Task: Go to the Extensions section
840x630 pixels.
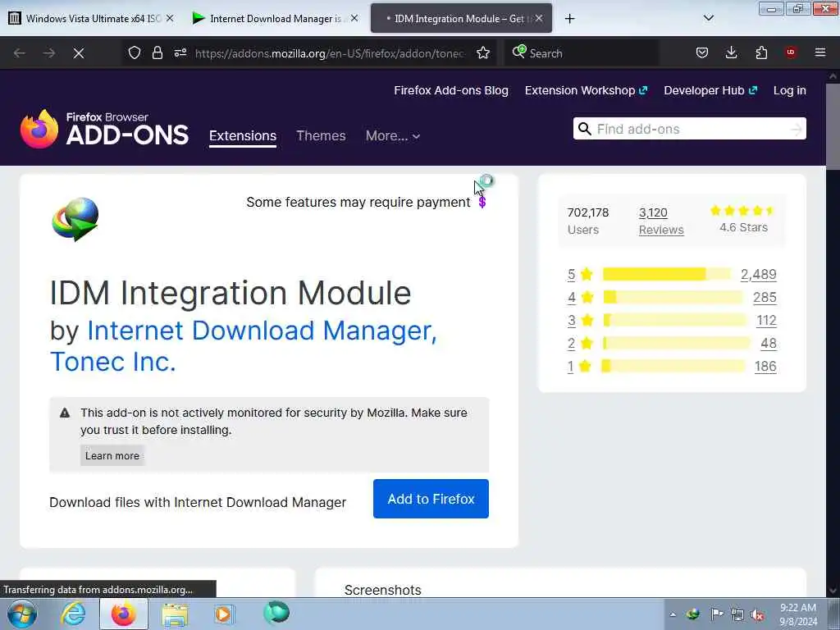Action: (x=243, y=136)
